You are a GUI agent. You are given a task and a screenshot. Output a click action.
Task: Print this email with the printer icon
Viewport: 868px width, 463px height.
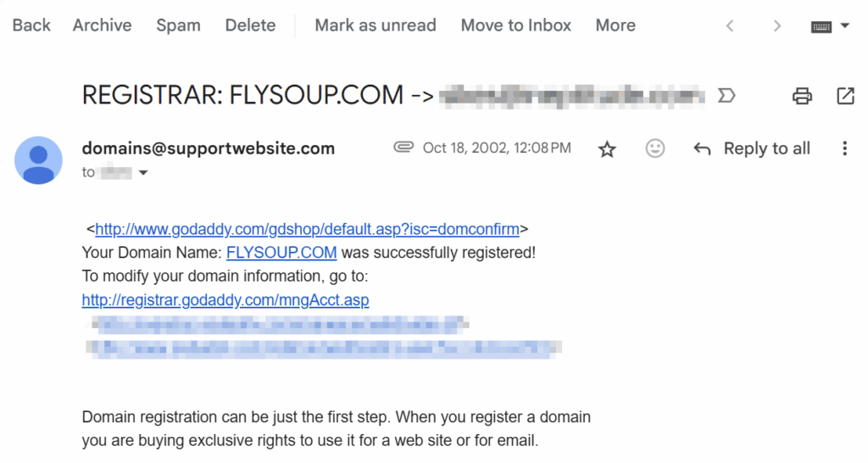[x=802, y=96]
